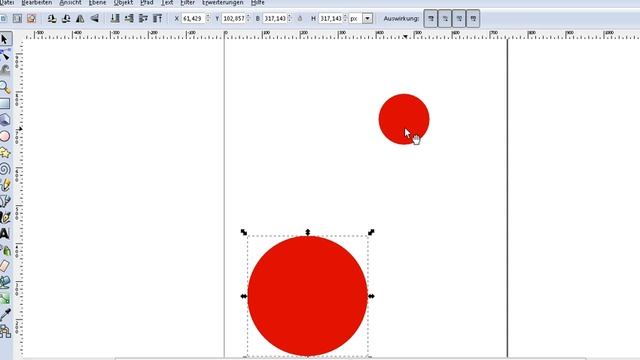The width and height of the screenshot is (640, 360).
Task: Open the Ebene menu
Action: click(98, 2)
